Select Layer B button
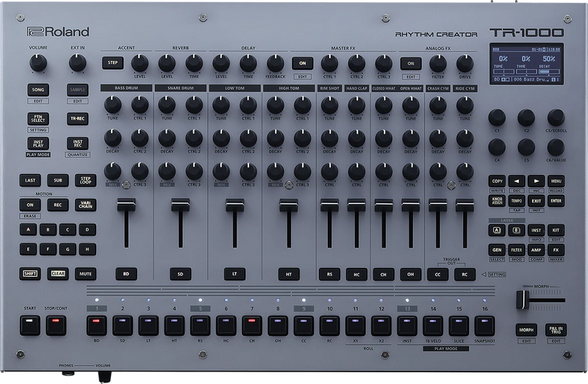This screenshot has height=384, width=588. tap(517, 231)
